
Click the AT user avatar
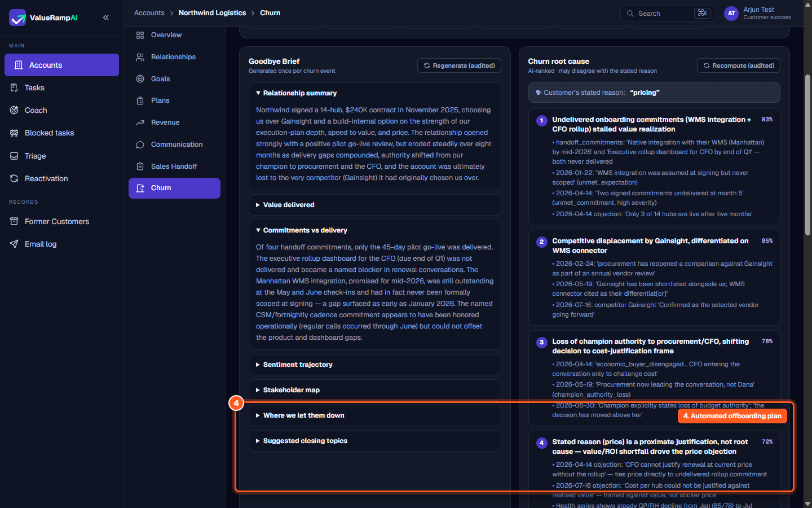[731, 14]
